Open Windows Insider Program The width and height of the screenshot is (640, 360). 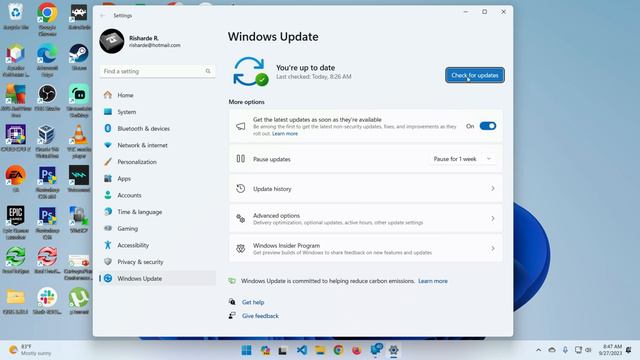366,249
